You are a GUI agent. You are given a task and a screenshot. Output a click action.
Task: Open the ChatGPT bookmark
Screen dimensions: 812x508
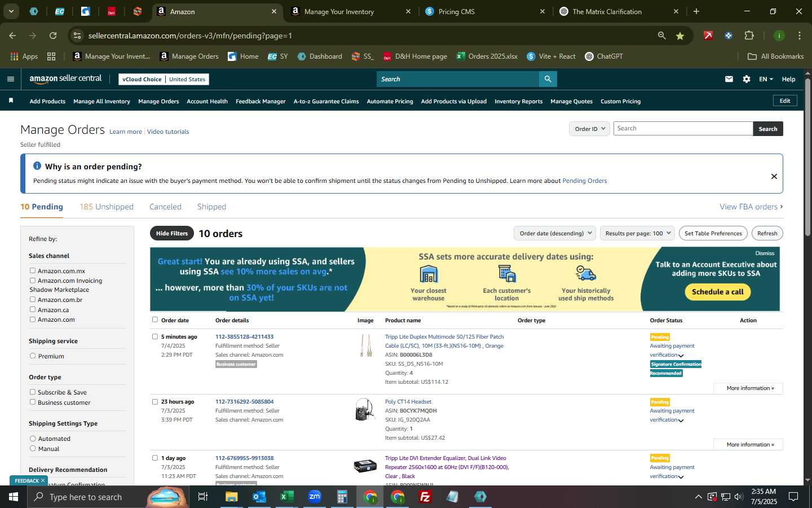pos(604,56)
